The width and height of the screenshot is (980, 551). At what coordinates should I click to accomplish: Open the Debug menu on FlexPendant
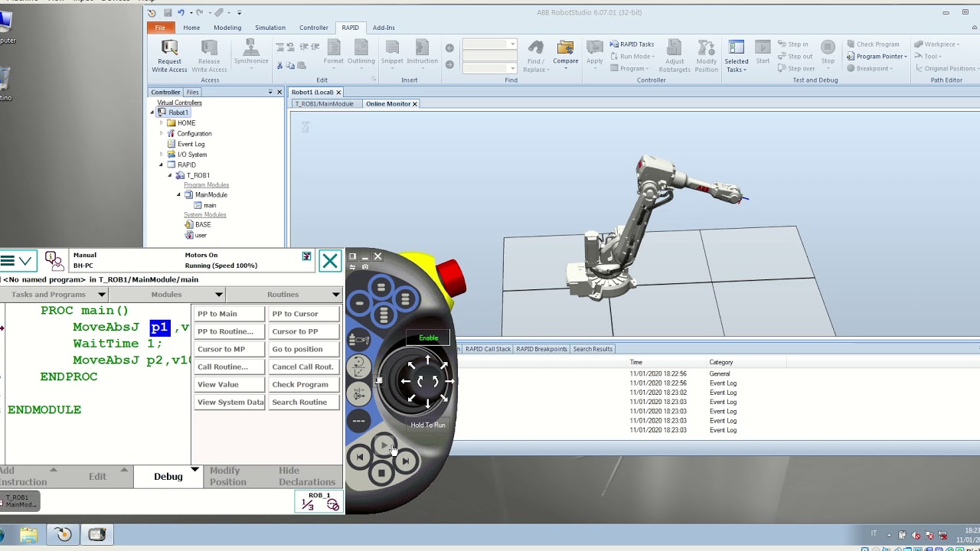tap(168, 476)
